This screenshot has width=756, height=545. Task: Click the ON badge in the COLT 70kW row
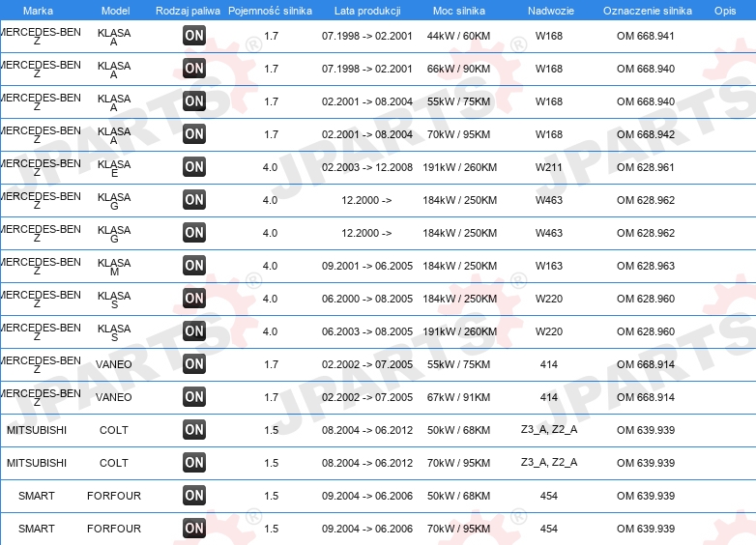pos(194,463)
